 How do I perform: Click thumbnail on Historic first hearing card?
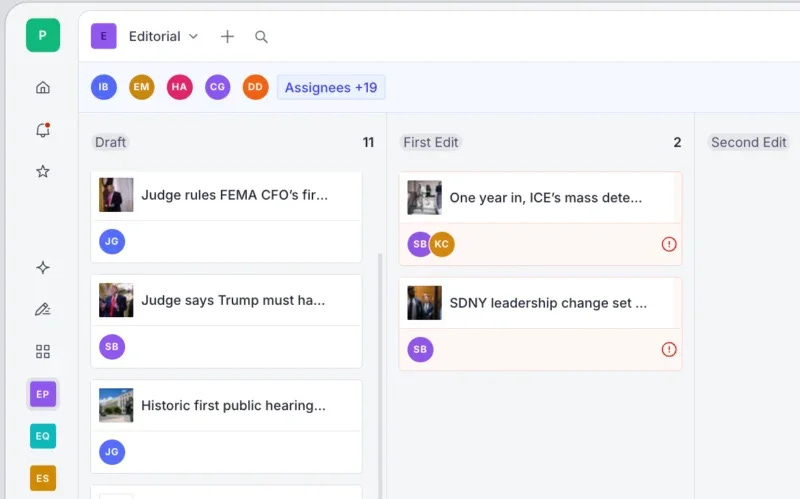tap(116, 406)
